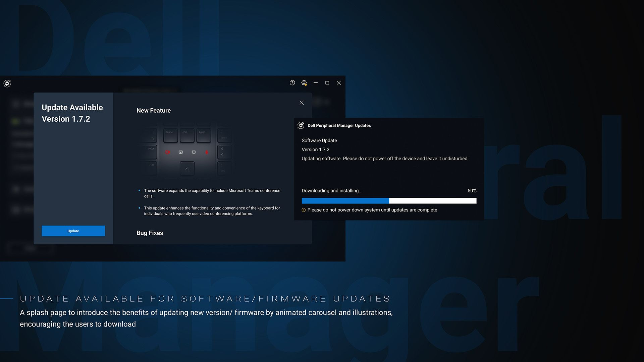Screen dimensions: 644x362
Task: Click the Update Available Version 1.7.2 title
Action: tap(72, 113)
